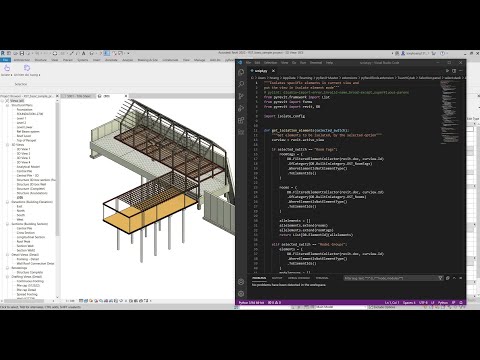Switch to the Architecture ribbon tab
Screen dimensions: 480x360
pyautogui.click(x=22, y=60)
